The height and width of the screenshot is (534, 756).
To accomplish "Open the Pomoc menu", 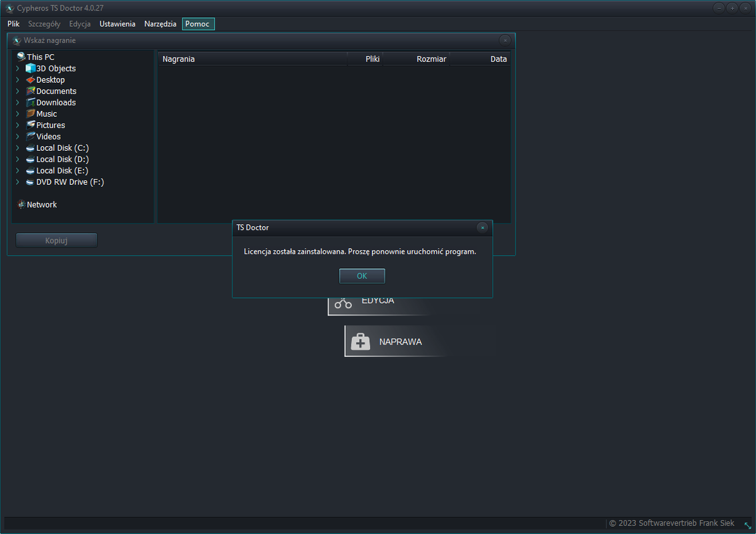I will (198, 23).
